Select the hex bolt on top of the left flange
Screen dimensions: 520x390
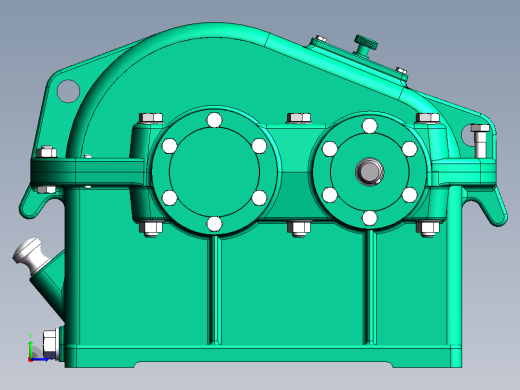[x=46, y=152]
